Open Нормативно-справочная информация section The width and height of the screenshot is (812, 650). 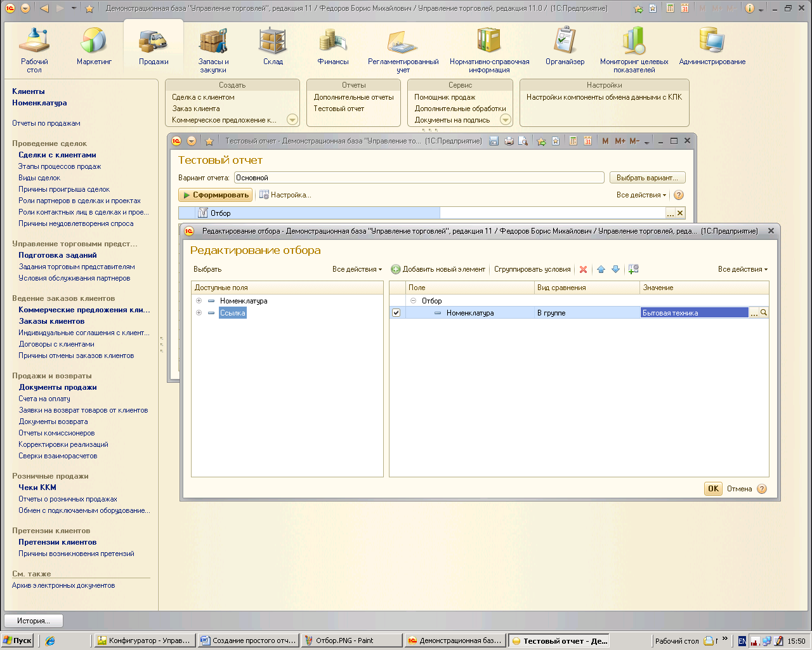pos(489,51)
